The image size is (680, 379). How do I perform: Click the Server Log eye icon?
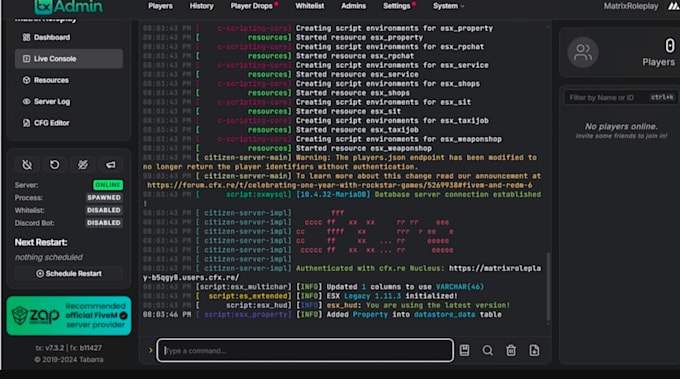coord(26,101)
